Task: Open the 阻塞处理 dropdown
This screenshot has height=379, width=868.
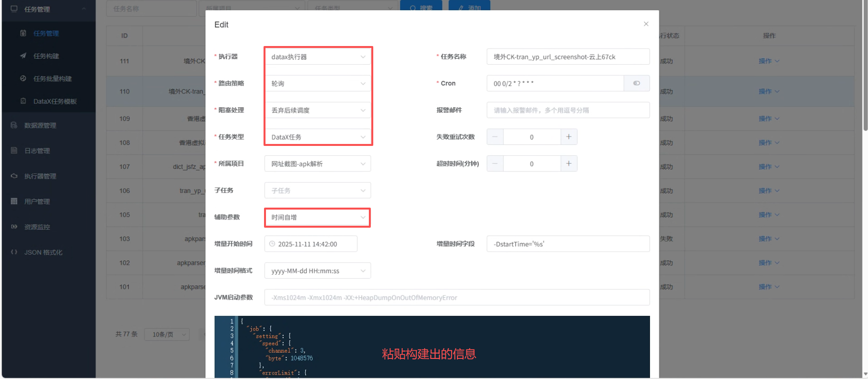Action: point(317,110)
